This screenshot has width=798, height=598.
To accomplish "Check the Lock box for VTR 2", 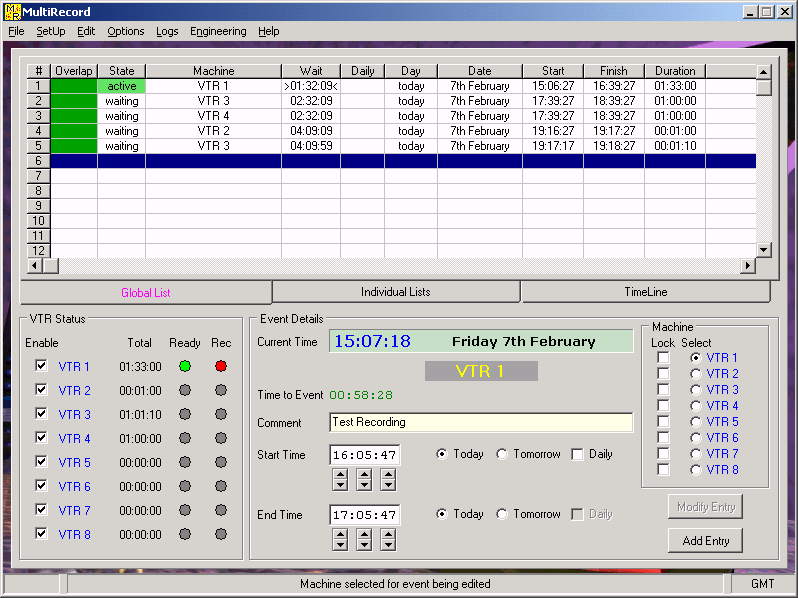I will pos(663,373).
